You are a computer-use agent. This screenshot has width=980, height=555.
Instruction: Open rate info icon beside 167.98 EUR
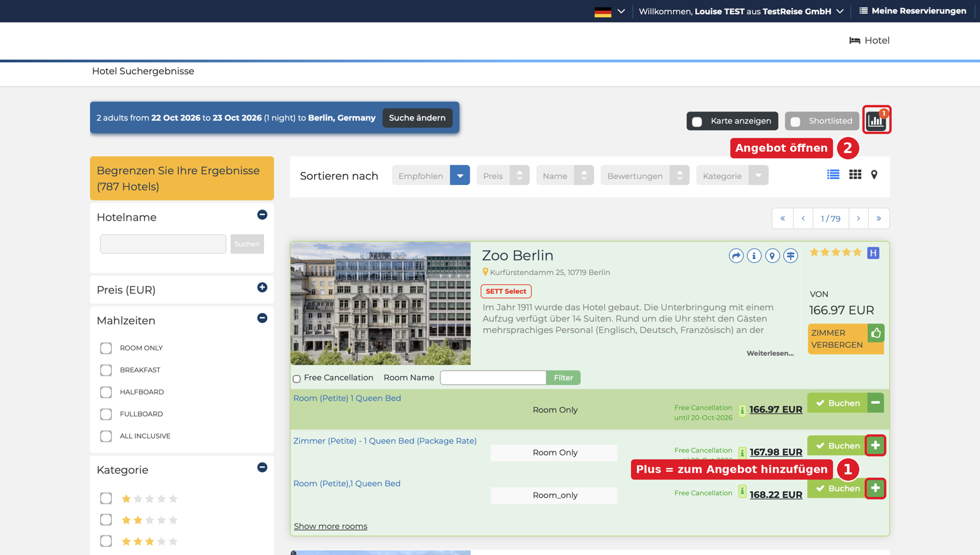pyautogui.click(x=742, y=453)
